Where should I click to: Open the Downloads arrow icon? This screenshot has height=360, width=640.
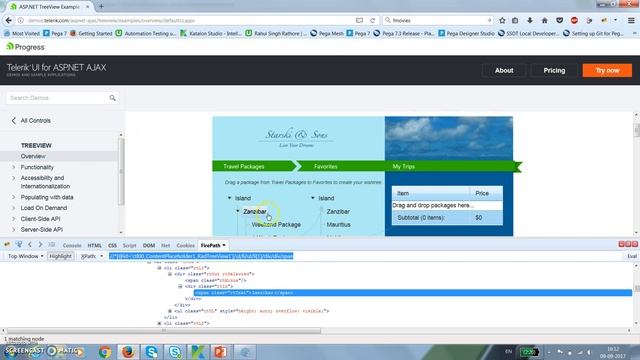pos(530,20)
